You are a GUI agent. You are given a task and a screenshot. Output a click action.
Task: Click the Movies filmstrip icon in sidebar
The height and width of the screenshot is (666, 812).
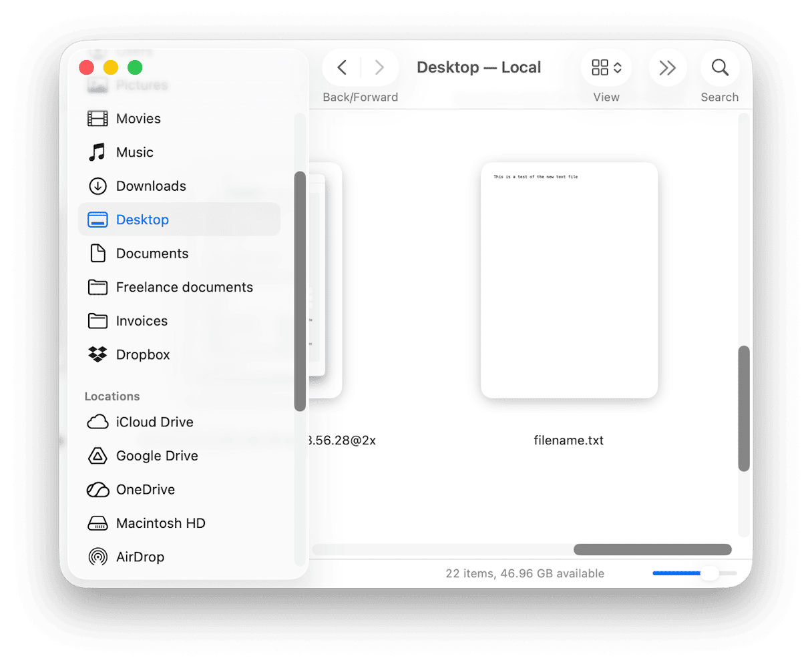(97, 119)
